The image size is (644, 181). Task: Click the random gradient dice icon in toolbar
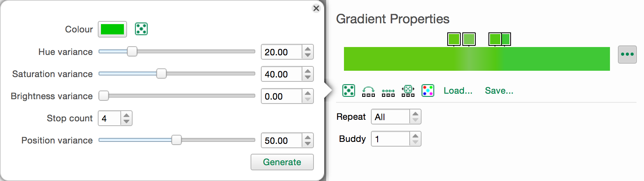click(x=349, y=90)
